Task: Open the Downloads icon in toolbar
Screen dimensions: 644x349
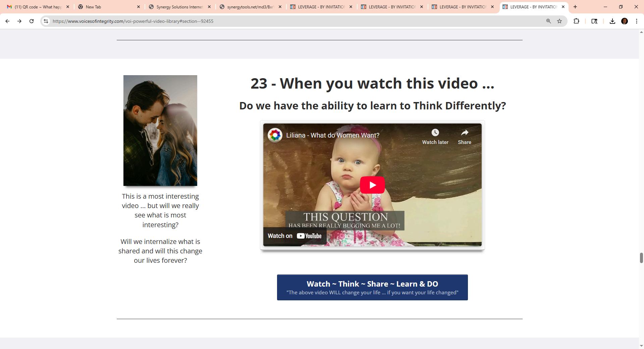Action: 612,21
